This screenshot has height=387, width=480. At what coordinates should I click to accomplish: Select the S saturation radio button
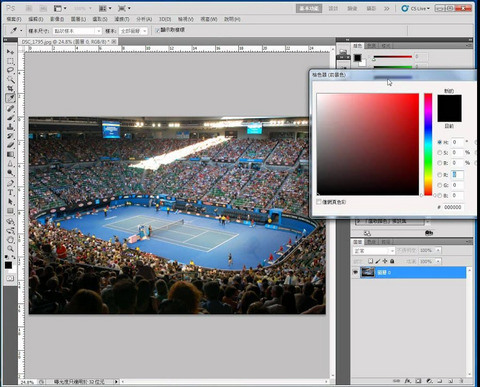coord(439,152)
